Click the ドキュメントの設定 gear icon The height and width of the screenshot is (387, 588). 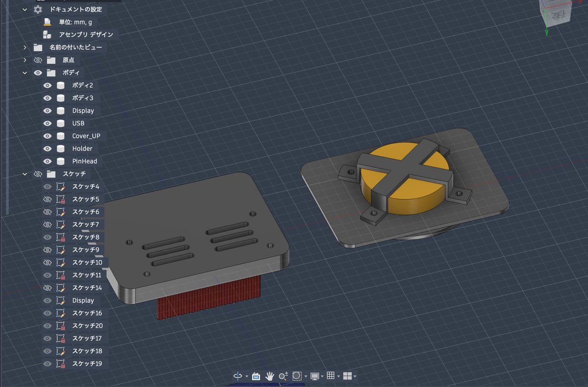38,9
